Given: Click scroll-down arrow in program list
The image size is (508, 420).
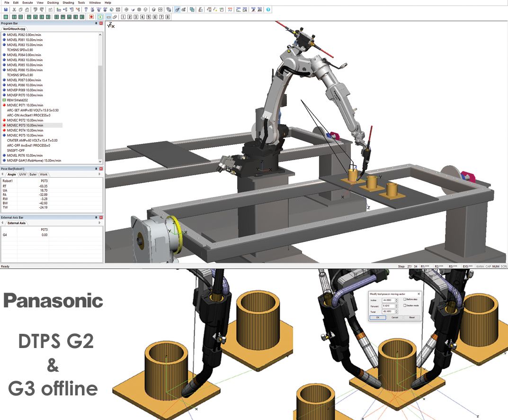Looking at the screenshot, I should click(100, 161).
